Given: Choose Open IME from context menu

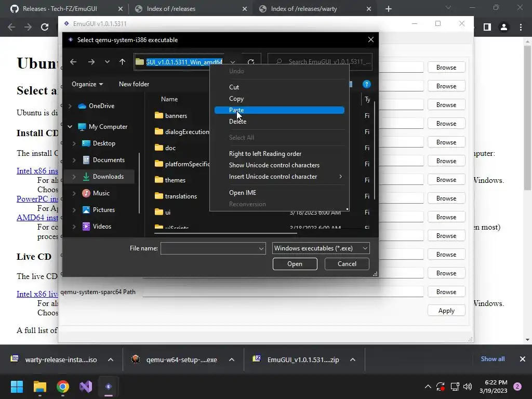Looking at the screenshot, I should point(279,193).
